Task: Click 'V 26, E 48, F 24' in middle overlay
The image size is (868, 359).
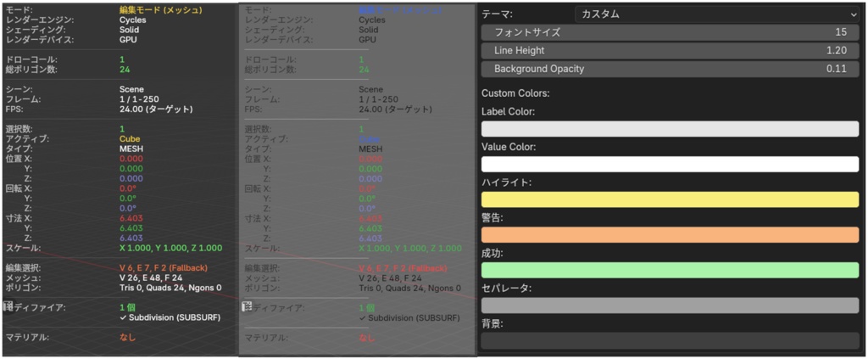Action: [390, 278]
